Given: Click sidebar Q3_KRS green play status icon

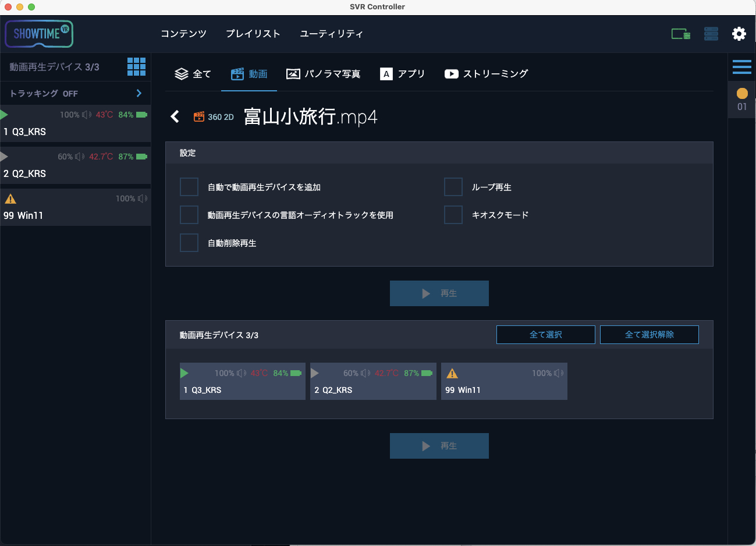Looking at the screenshot, I should click(x=4, y=114).
